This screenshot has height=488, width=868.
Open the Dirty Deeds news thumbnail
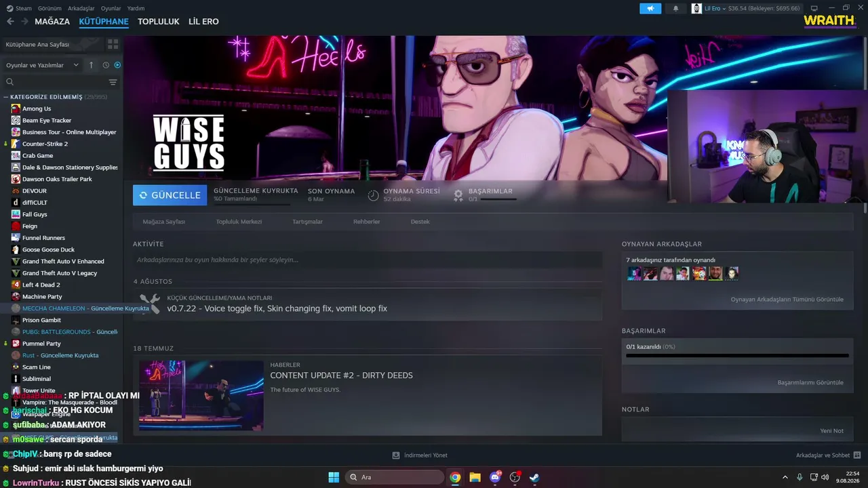click(x=201, y=396)
